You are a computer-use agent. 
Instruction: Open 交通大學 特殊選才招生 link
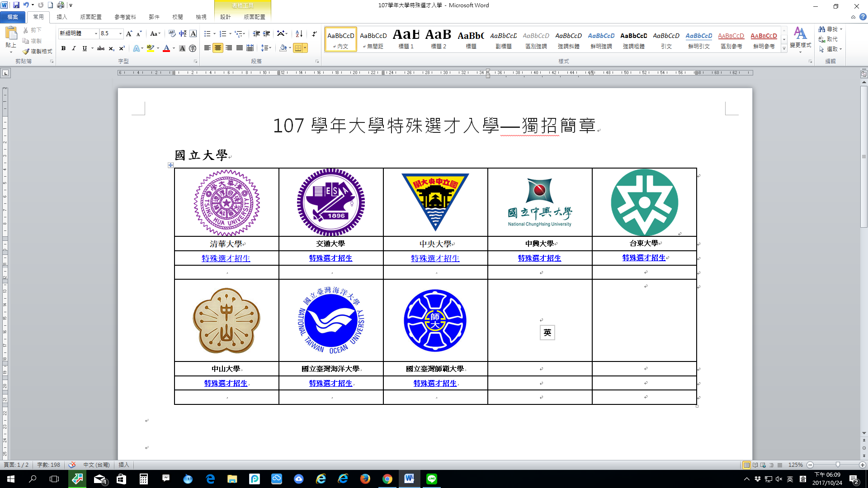[330, 258]
